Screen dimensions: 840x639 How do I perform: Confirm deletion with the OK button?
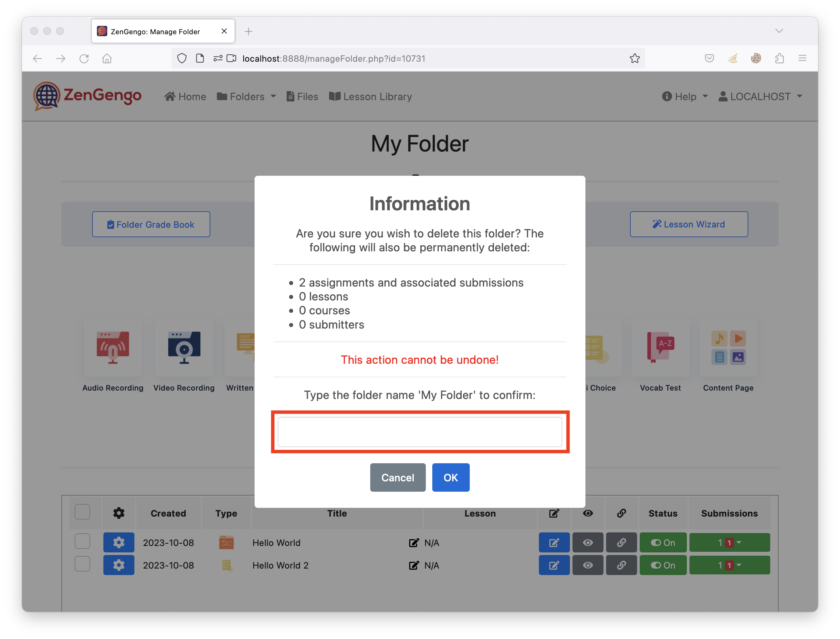[450, 477]
